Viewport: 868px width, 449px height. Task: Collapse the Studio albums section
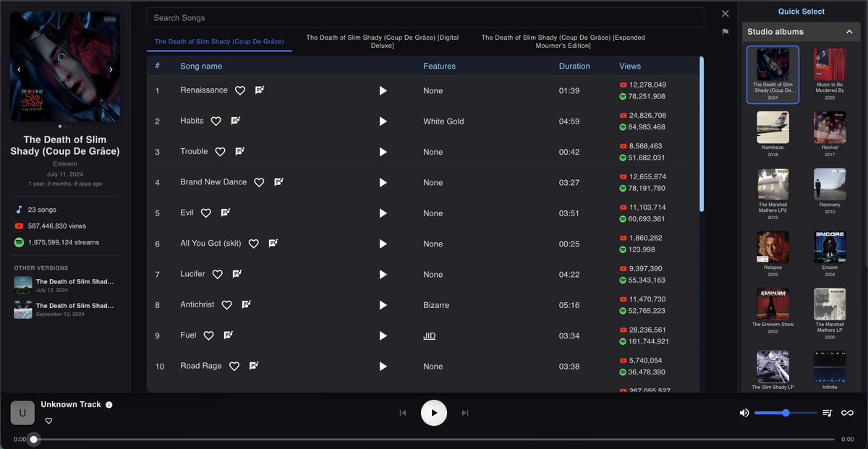tap(849, 32)
